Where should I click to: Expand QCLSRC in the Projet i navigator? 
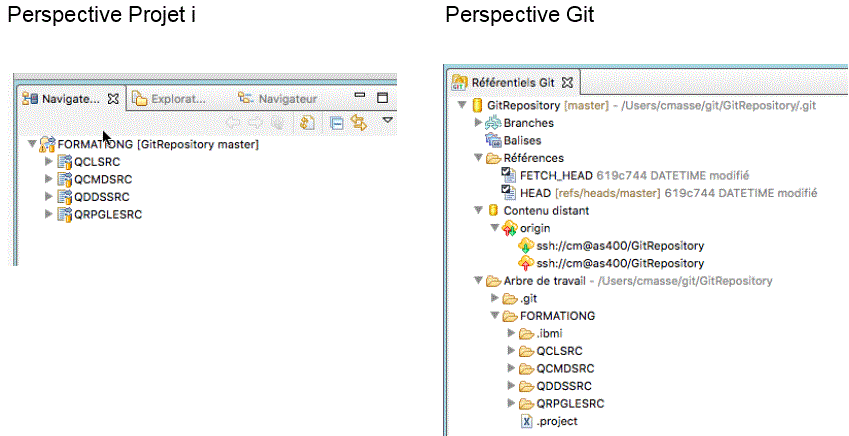click(x=49, y=161)
